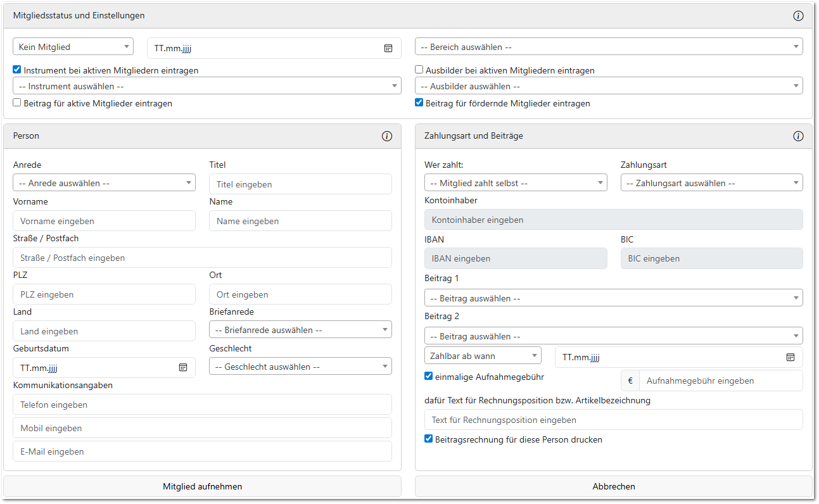
Task: Select the Geschlecht auswählen dropdown
Action: [300, 367]
